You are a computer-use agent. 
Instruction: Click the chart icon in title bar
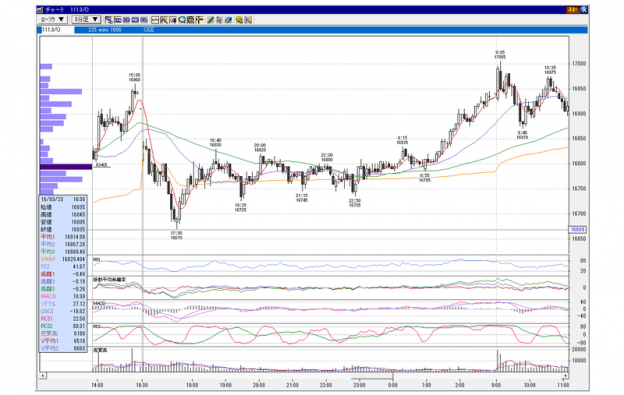click(x=40, y=10)
